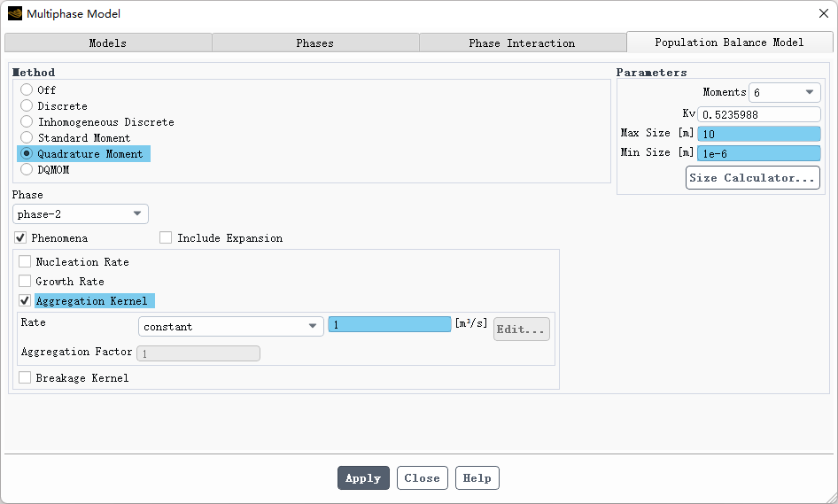Open the Size Calculator

click(x=752, y=178)
